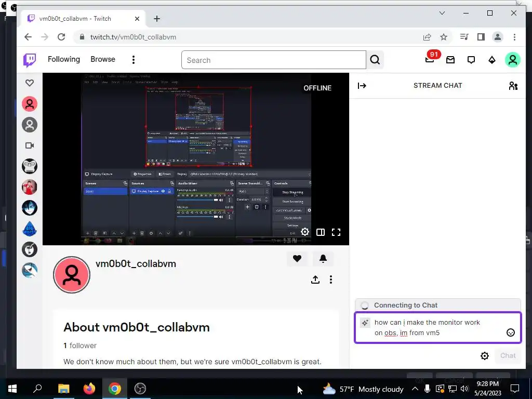This screenshot has width=532, height=399.
Task: Close the vm0b0t_collabvm tab
Action: [x=137, y=19]
